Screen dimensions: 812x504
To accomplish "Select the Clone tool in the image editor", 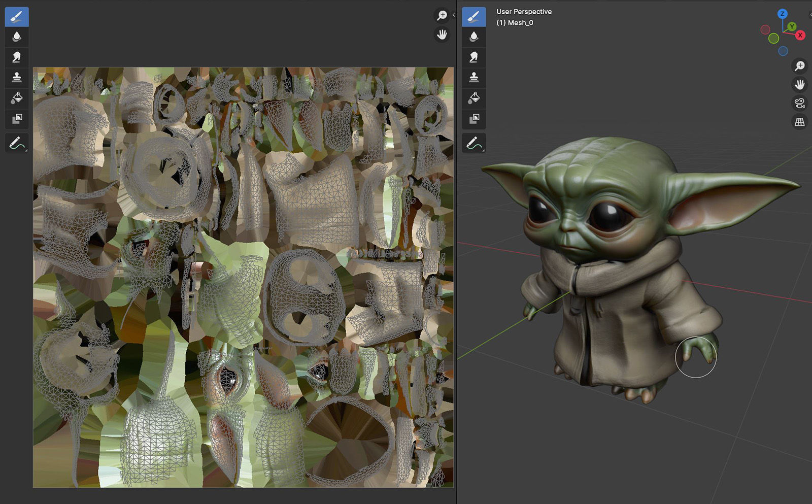I will click(x=17, y=78).
